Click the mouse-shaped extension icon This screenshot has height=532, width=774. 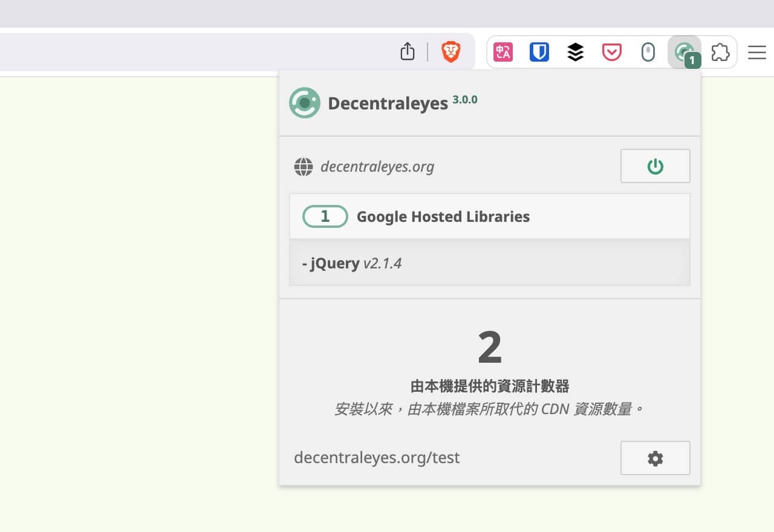(x=648, y=53)
